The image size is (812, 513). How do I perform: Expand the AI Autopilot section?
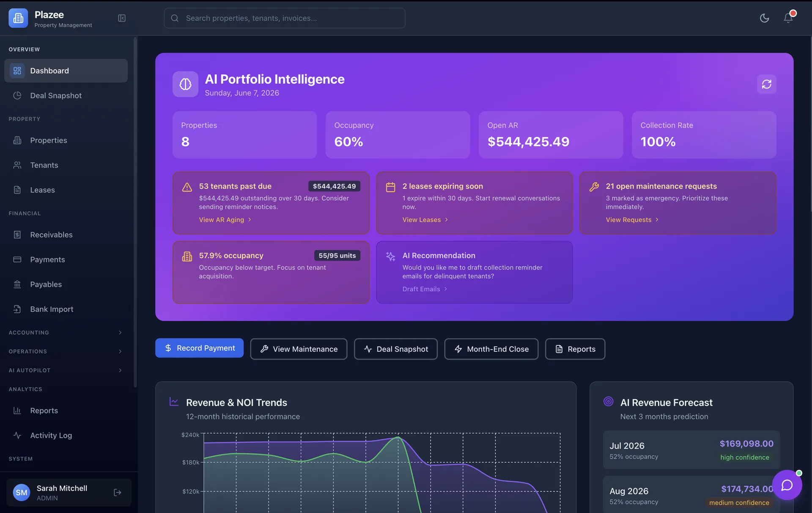click(66, 370)
